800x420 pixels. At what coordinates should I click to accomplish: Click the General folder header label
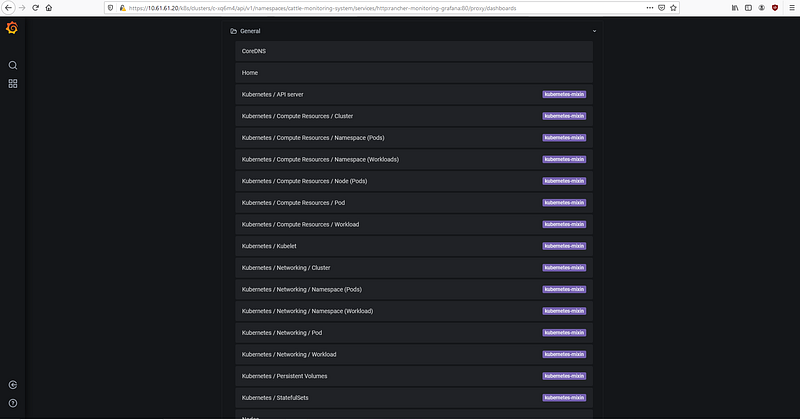click(250, 31)
